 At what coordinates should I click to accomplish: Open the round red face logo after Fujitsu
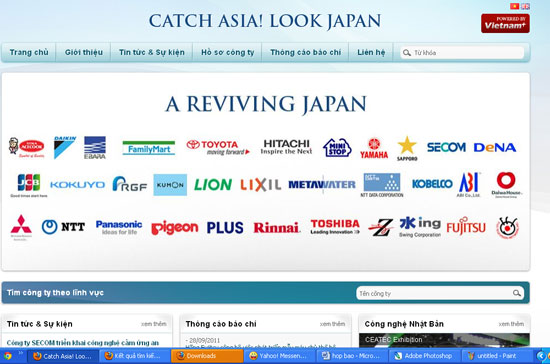(507, 227)
